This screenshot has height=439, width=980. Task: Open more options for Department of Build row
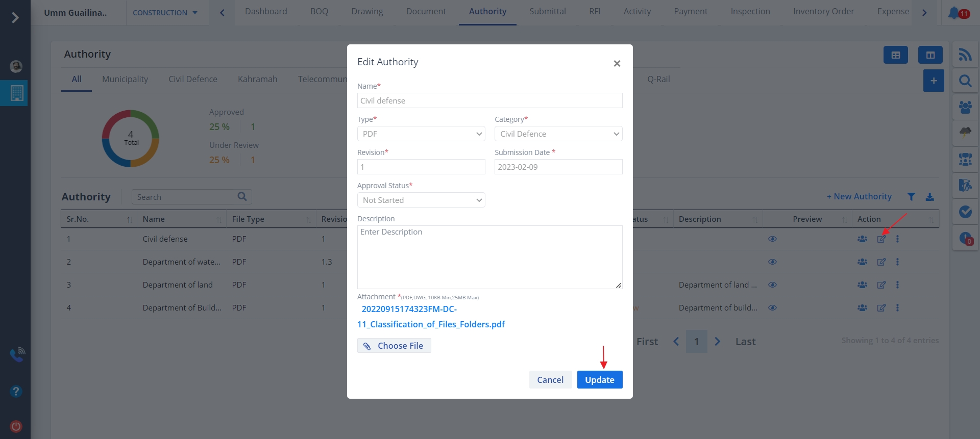[897, 308]
